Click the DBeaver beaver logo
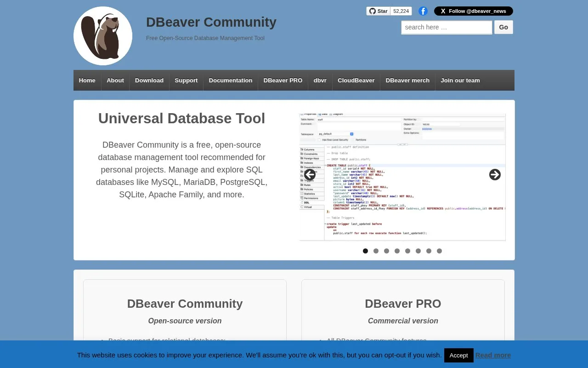Image resolution: width=588 pixels, height=368 pixels. (103, 36)
